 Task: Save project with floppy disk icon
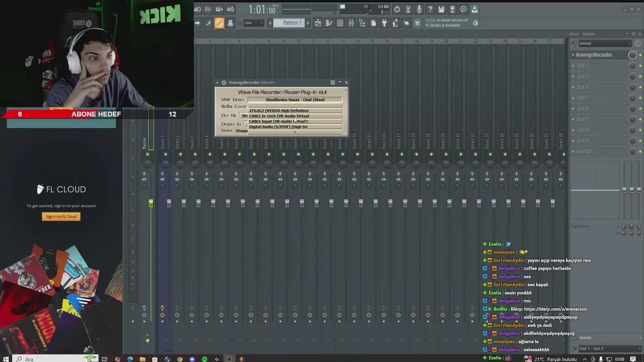441,9
